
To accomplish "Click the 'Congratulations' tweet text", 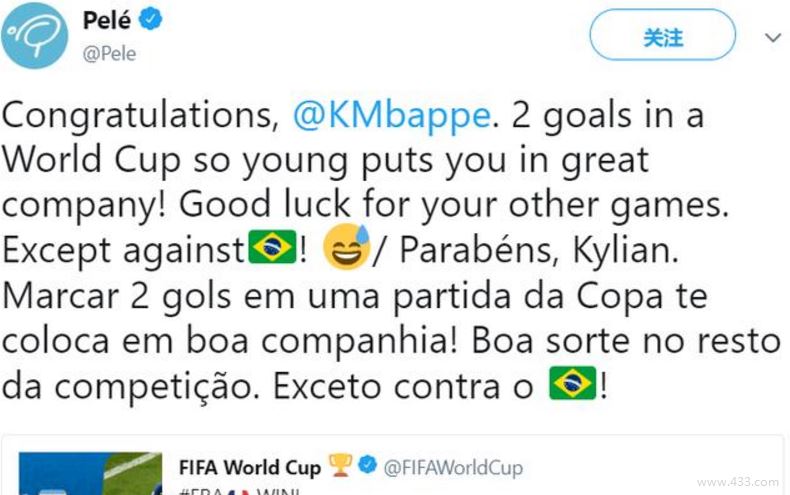I will (140, 115).
